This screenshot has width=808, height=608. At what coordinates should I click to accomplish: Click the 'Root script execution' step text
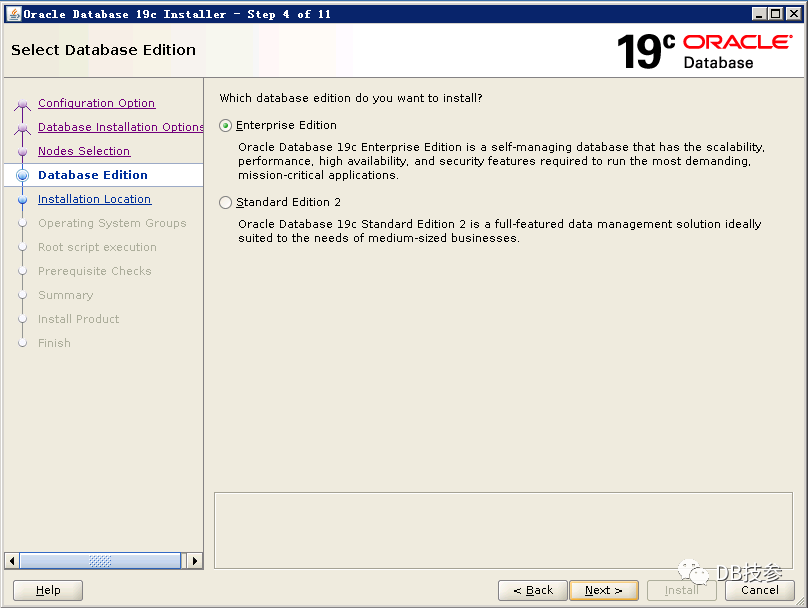97,247
